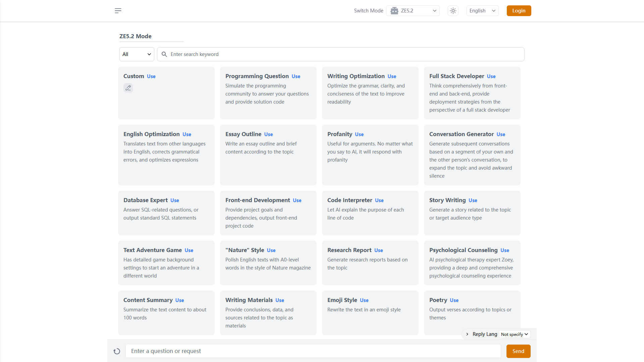Click the Custom prompt edit pencil icon

128,88
